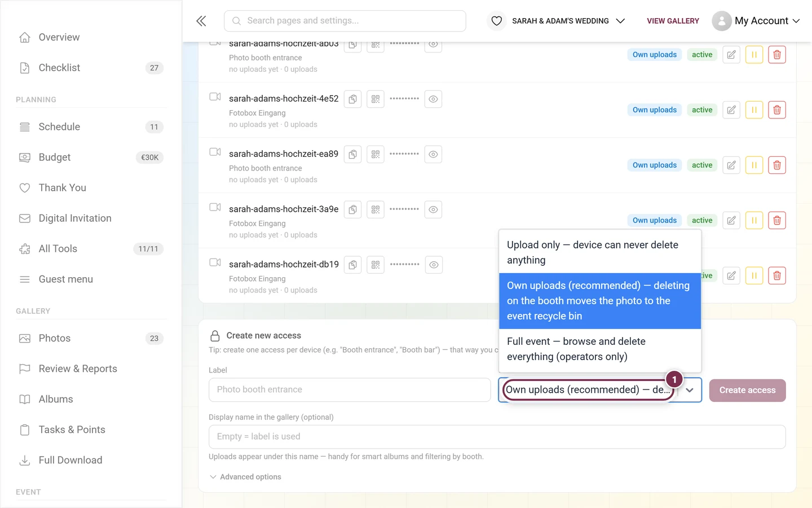This screenshot has width=812, height=508.
Task: Click the account avatar icon
Action: (722, 21)
